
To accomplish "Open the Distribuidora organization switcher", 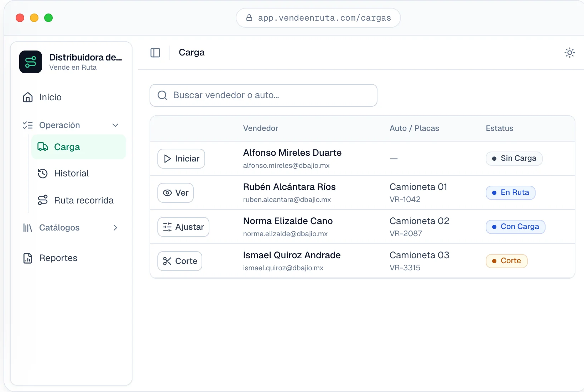I will (71, 62).
